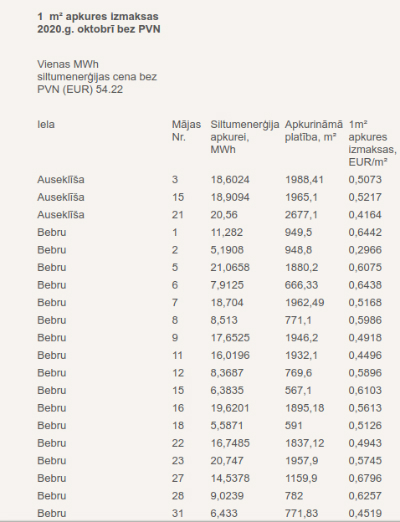Image resolution: width=400 pixels, height=522 pixels.
Task: Select the cost 0,2966 for Bebru 2
Action: point(365,250)
